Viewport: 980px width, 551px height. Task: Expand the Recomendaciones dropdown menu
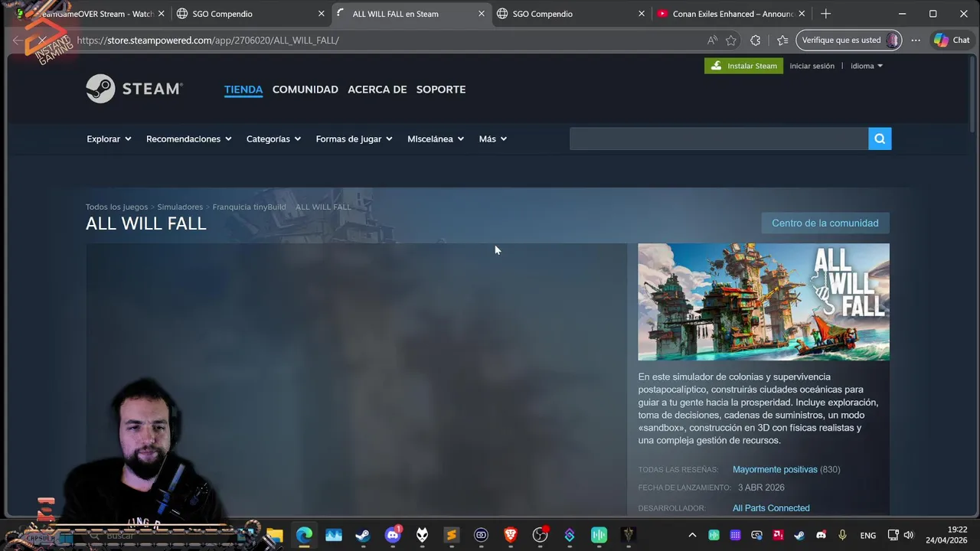coord(188,139)
